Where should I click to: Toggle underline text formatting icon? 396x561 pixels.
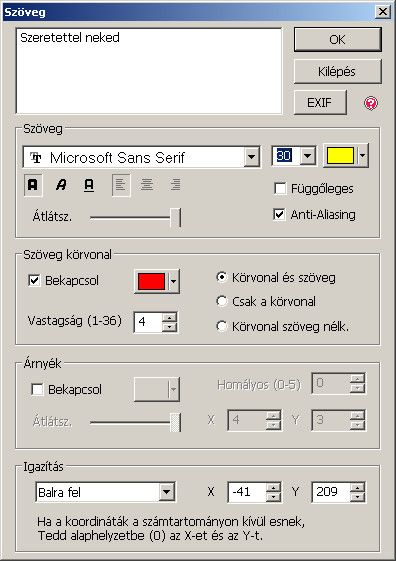click(x=89, y=185)
